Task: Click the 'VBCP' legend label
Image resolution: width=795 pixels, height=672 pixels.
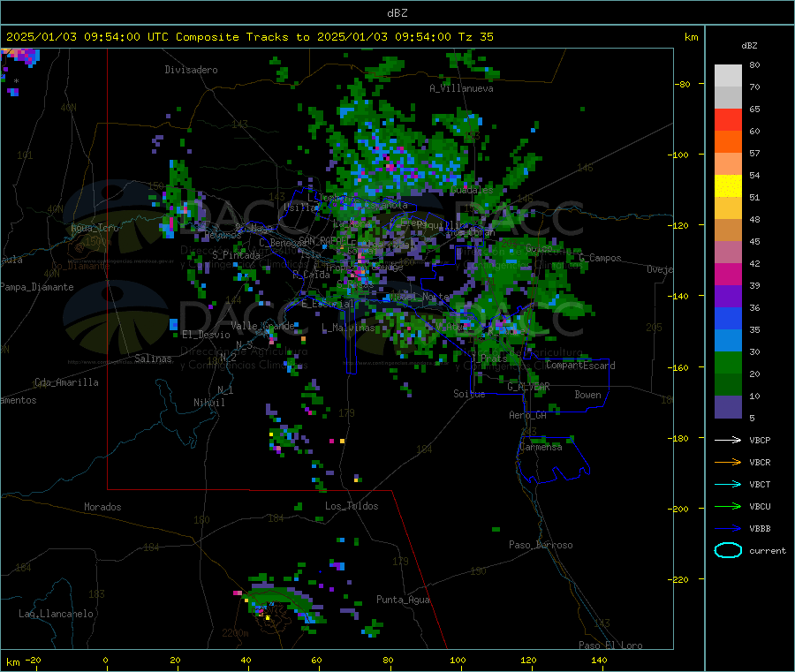Action: 760,440
